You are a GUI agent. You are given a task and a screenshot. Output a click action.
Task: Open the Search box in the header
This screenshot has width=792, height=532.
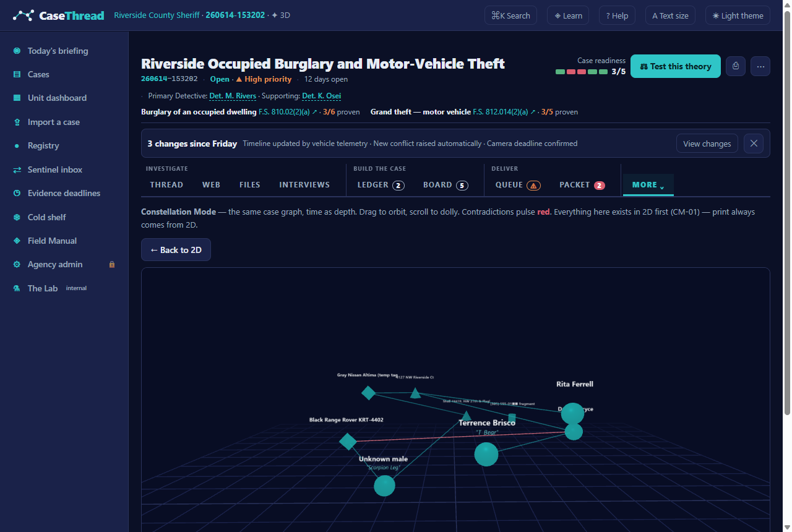pyautogui.click(x=510, y=15)
